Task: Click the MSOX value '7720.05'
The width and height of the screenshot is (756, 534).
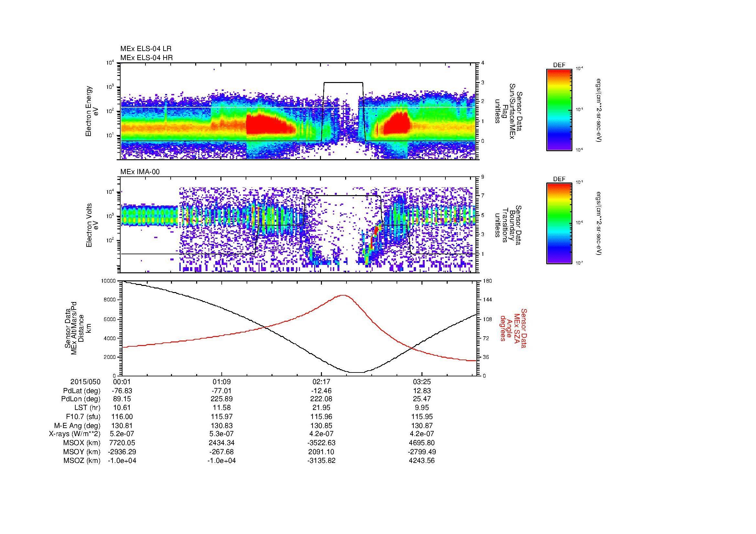Action: coord(122,443)
